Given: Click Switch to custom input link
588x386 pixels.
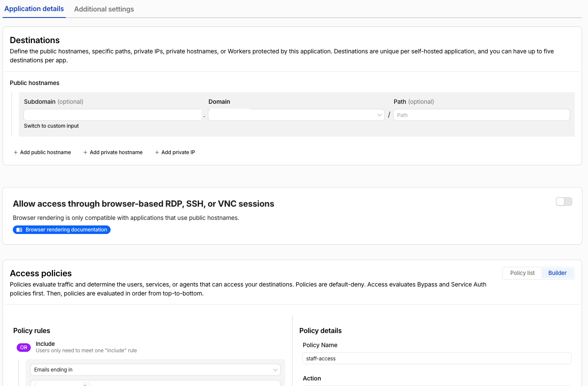Looking at the screenshot, I should point(51,126).
